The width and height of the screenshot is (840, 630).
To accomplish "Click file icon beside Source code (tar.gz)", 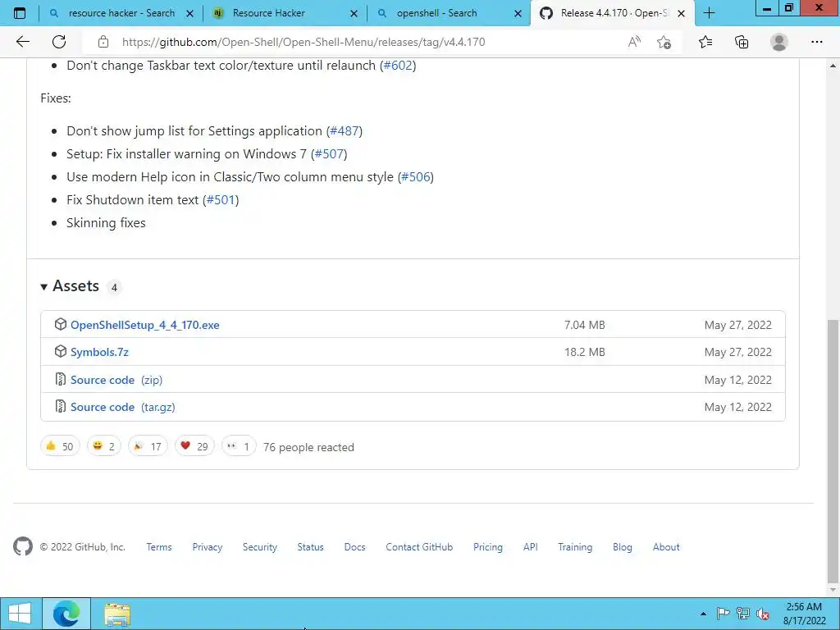I will point(60,407).
